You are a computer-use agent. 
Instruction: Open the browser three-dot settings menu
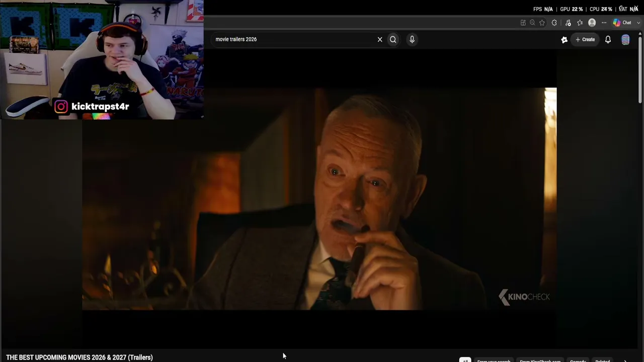coord(604,23)
